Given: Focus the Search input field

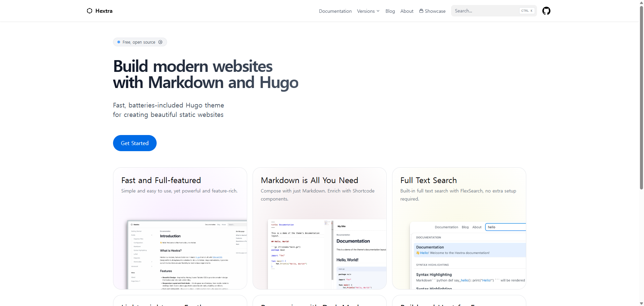Looking at the screenshot, I should pyautogui.click(x=486, y=11).
